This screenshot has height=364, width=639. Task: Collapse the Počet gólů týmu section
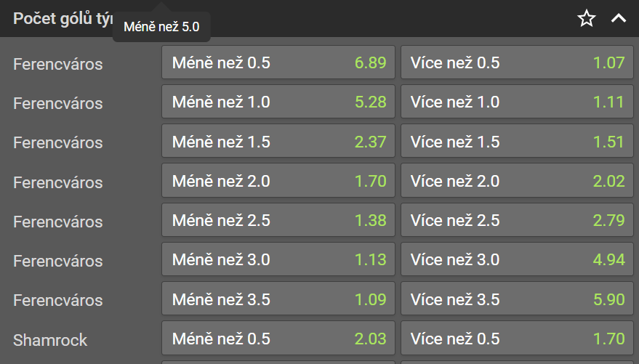coord(619,19)
